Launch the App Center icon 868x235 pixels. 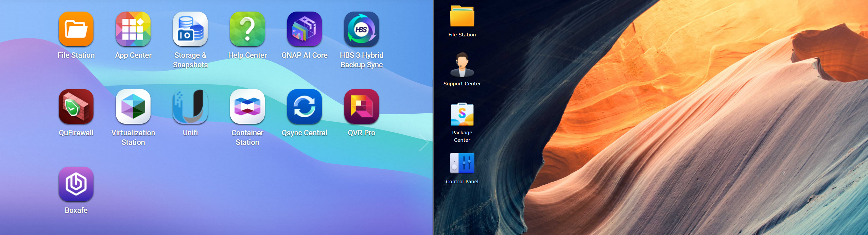coord(133,29)
